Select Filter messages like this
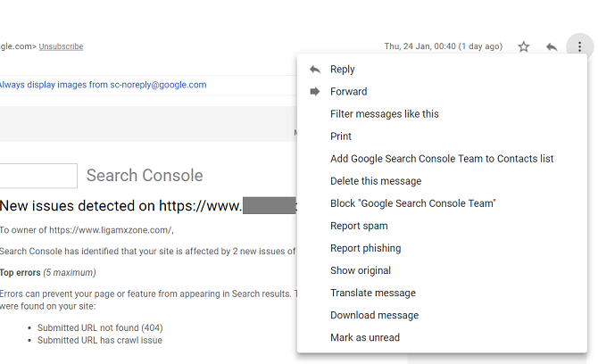Viewport: 598px width, 364px height. click(442, 114)
